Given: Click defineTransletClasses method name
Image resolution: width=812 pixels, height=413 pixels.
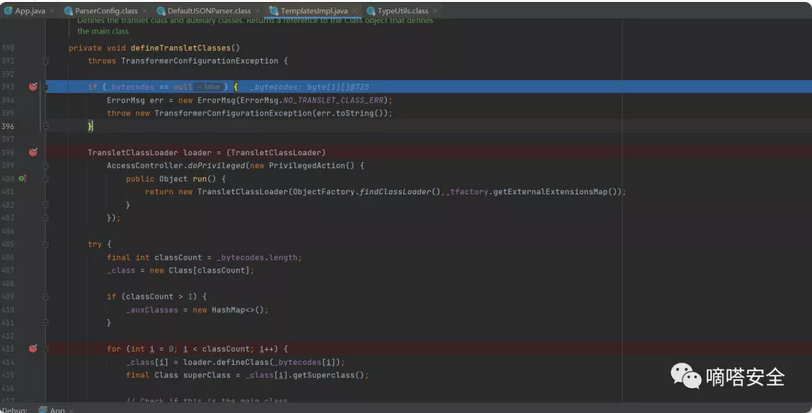Looking at the screenshot, I should [x=180, y=48].
